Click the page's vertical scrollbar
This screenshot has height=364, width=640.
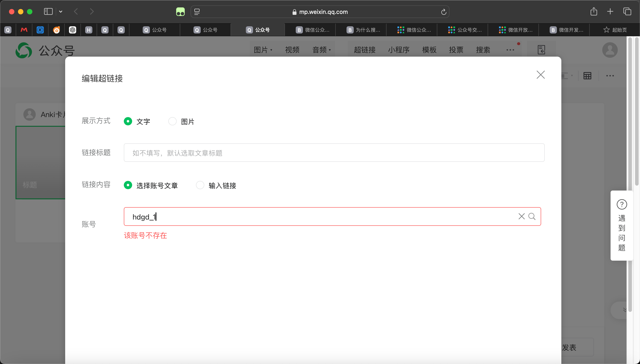[x=636, y=111]
